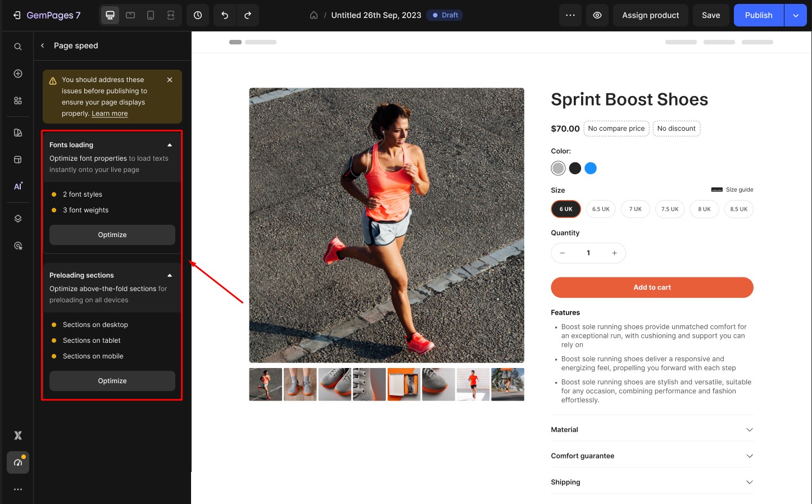Switch to mobile preview mode

click(x=150, y=15)
